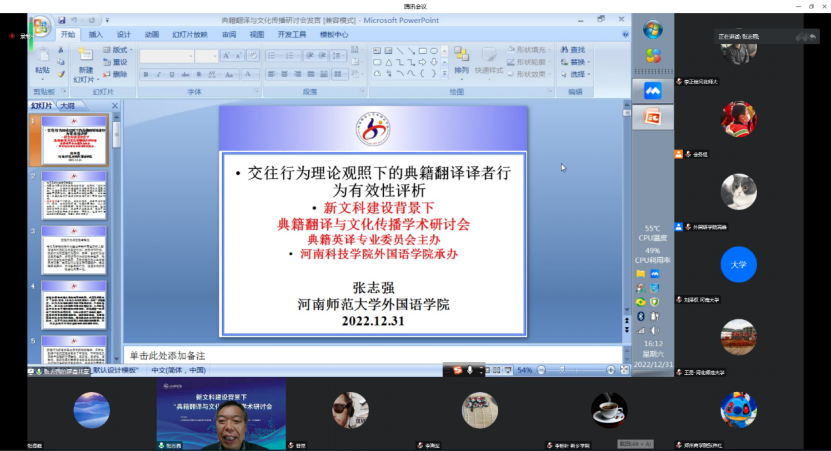The width and height of the screenshot is (831, 451).
Task: Click the Find button in editing group
Action: (x=574, y=50)
